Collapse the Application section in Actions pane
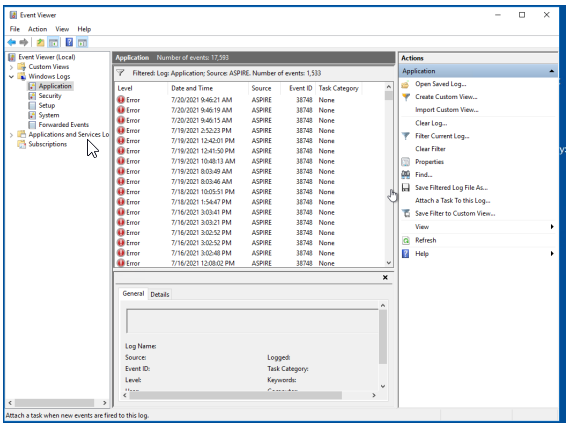Screen dimensions: 571x428 (552, 71)
